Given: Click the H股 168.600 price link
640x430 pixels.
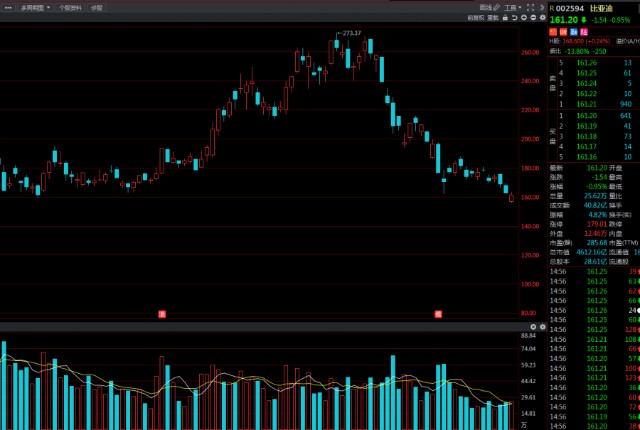Looking at the screenshot, I should pyautogui.click(x=572, y=41).
